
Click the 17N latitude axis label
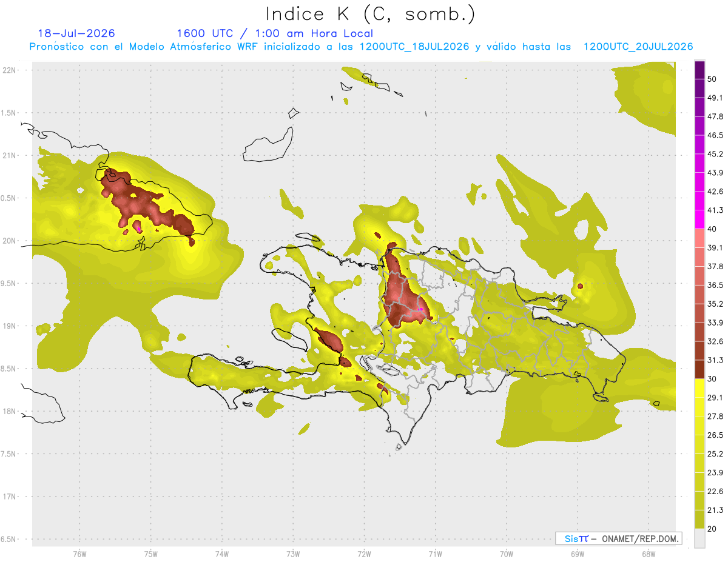point(10,497)
